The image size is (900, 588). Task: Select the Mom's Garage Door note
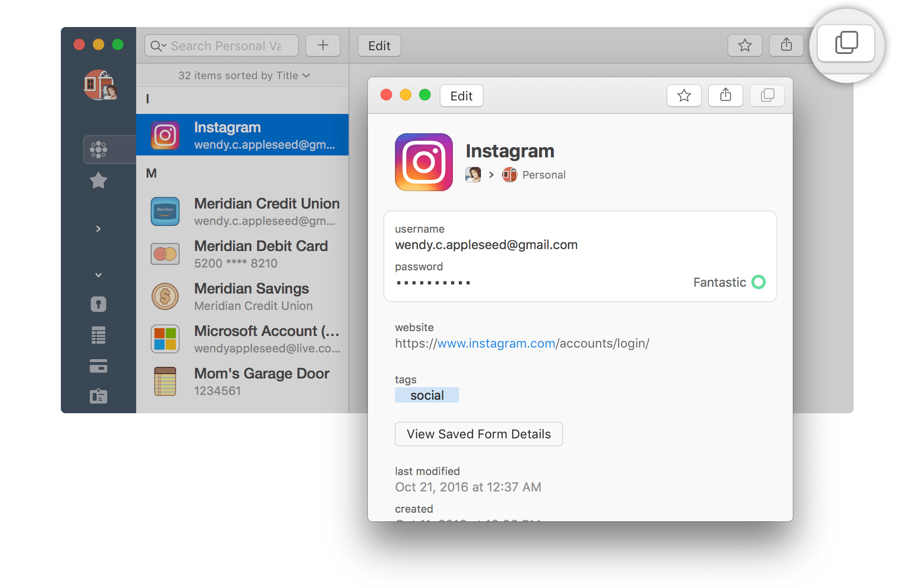242,381
